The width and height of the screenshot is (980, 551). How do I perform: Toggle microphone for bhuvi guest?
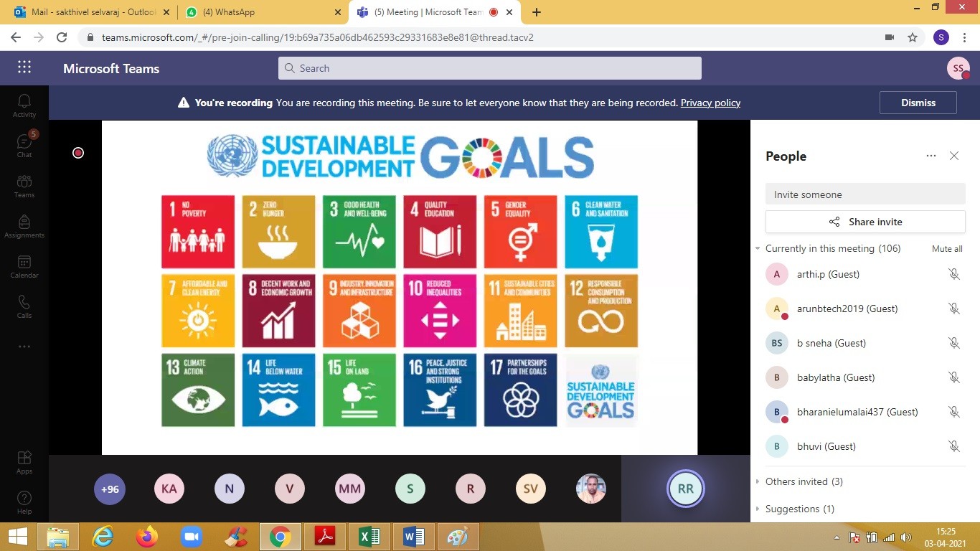953,446
